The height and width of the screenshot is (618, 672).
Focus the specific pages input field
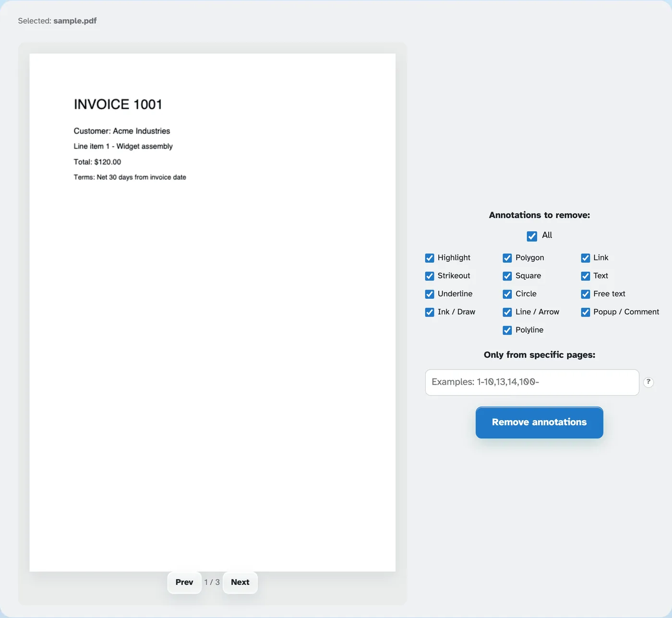click(532, 382)
